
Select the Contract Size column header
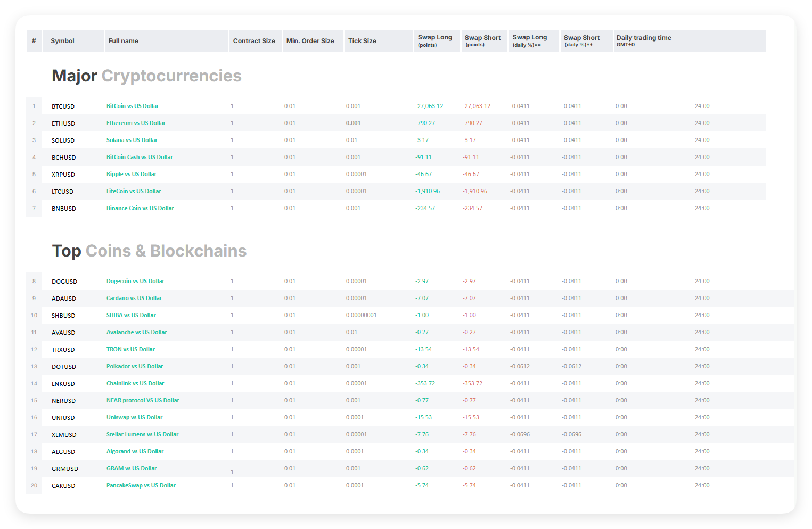point(255,41)
